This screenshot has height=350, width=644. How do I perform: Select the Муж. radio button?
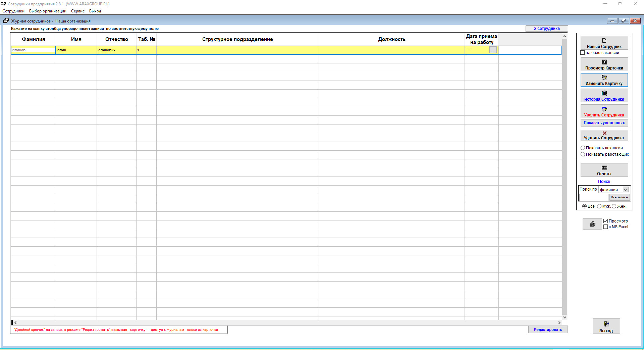pyautogui.click(x=599, y=206)
